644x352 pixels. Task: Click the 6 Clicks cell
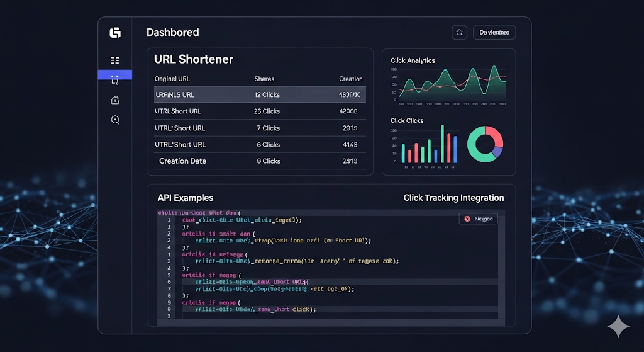point(268,145)
